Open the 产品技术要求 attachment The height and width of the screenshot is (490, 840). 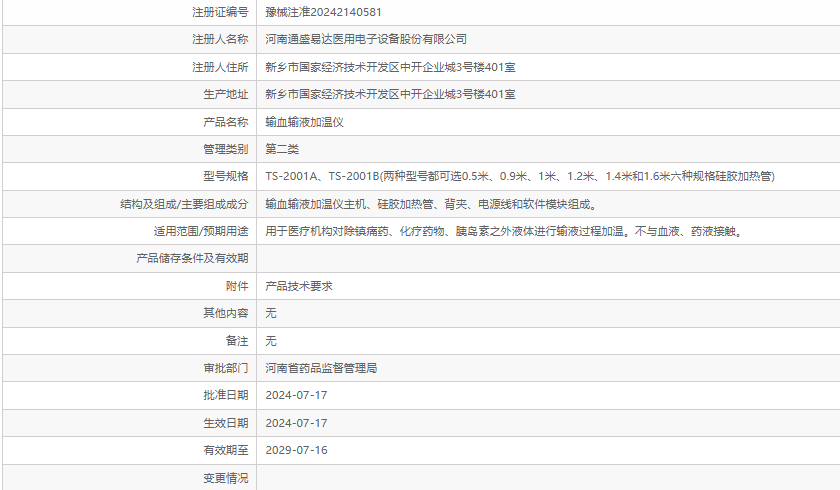tap(298, 286)
